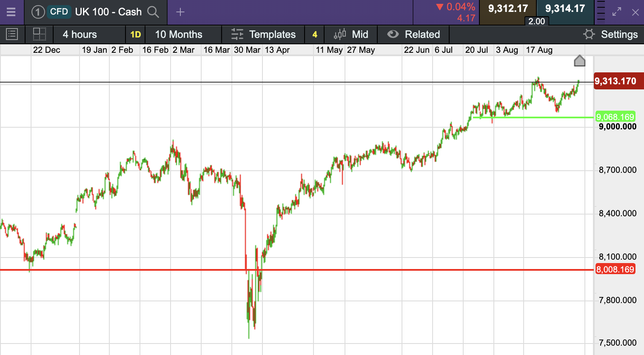Image resolution: width=644 pixels, height=355 pixels.
Task: Click the chart layout grid icon
Action: [x=39, y=34]
